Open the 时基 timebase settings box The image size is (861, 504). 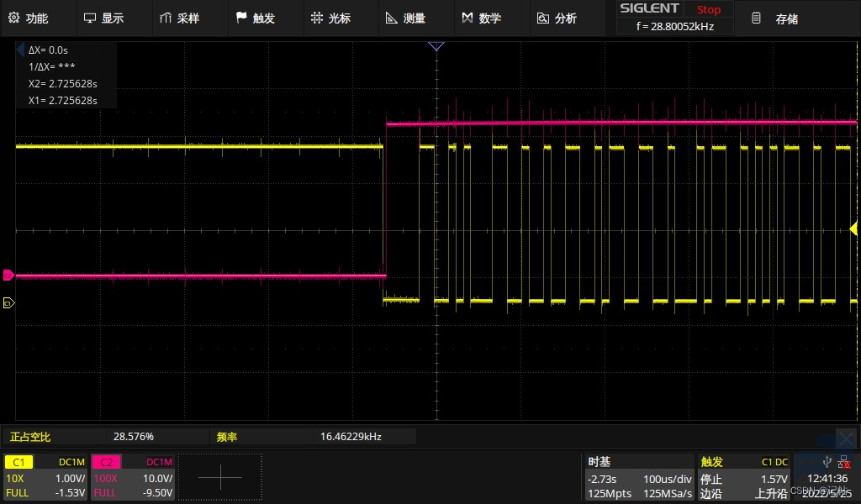coord(639,477)
